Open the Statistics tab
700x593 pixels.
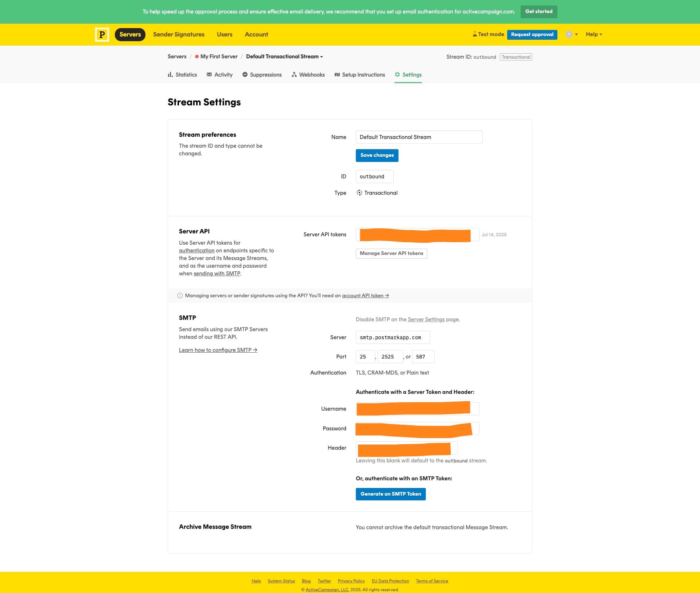coord(182,75)
